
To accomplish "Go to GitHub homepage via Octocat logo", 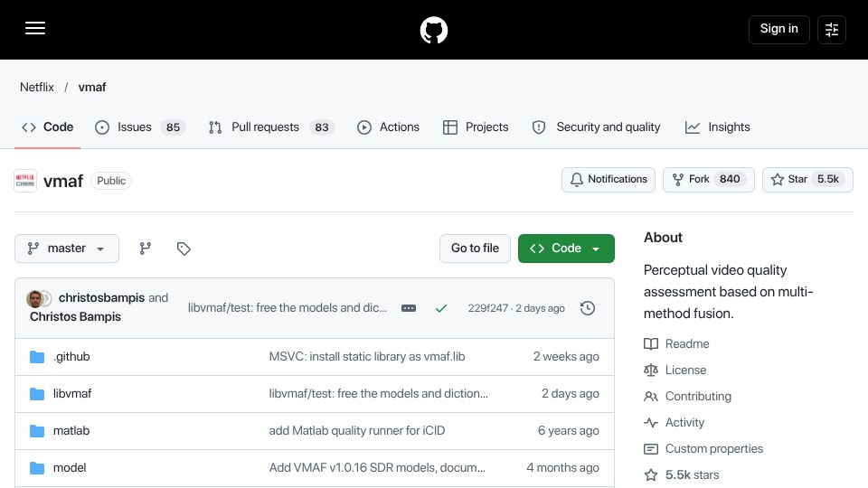I will point(433,30).
